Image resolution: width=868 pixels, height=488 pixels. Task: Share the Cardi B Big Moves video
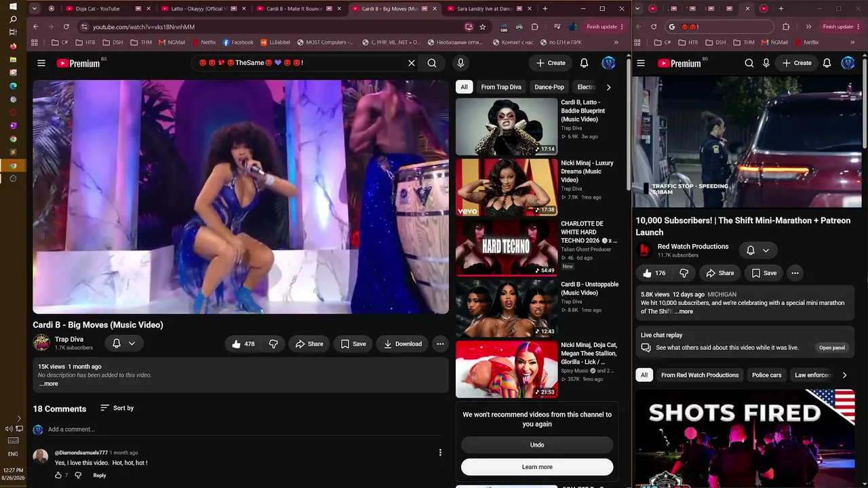point(309,344)
